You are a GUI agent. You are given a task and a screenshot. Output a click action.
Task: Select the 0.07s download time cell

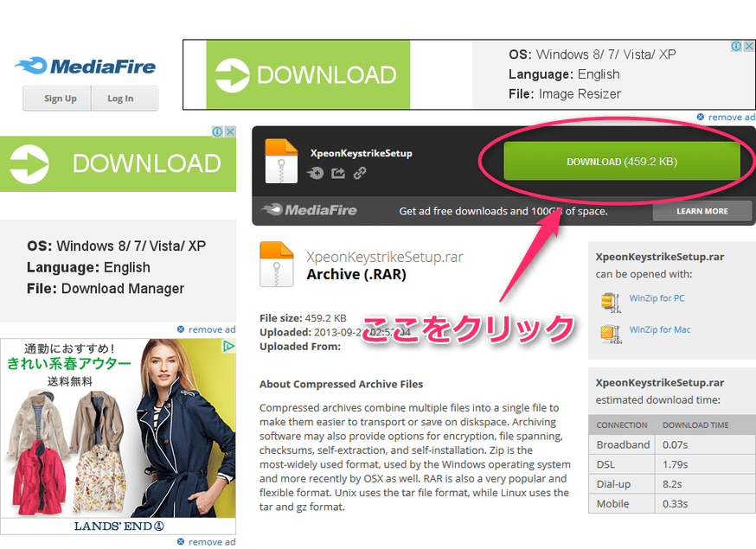pos(675,445)
